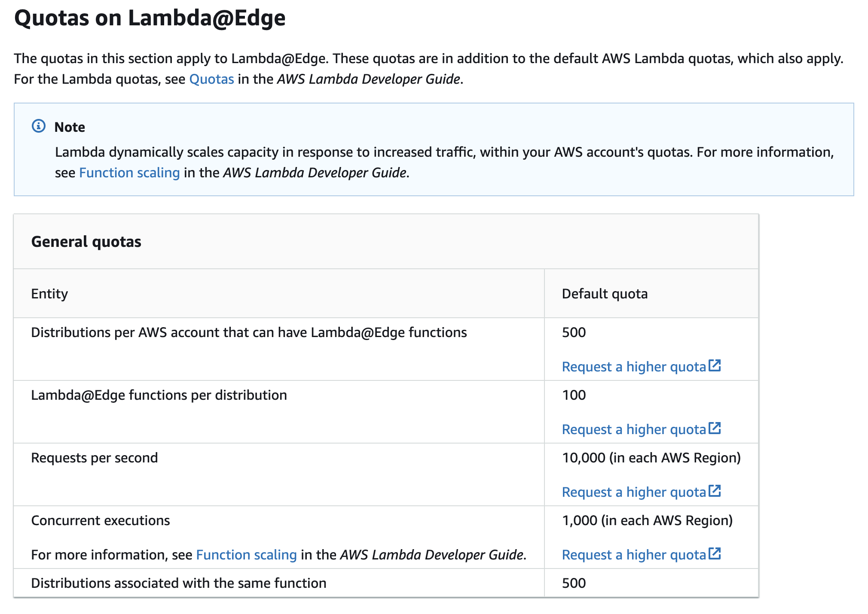Request higher quota for 1,000 concurrent executions

[634, 555]
